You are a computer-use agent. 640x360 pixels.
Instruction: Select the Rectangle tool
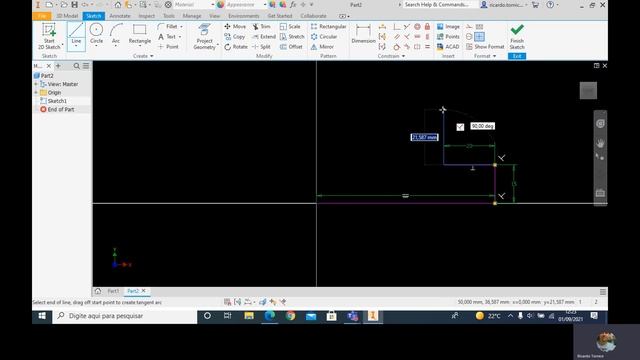coord(140,33)
